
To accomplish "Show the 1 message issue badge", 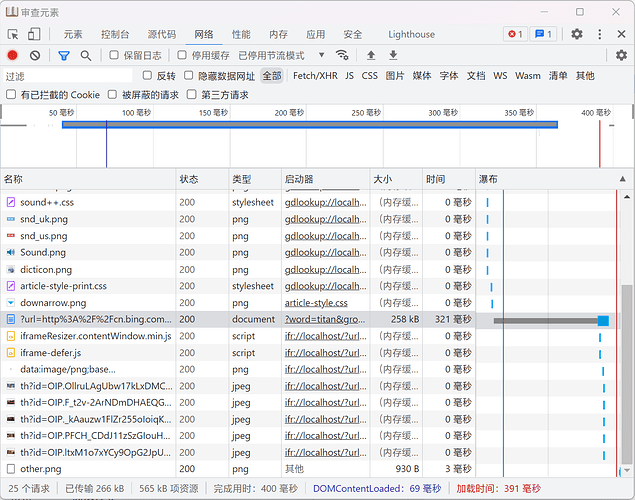I will 543,34.
